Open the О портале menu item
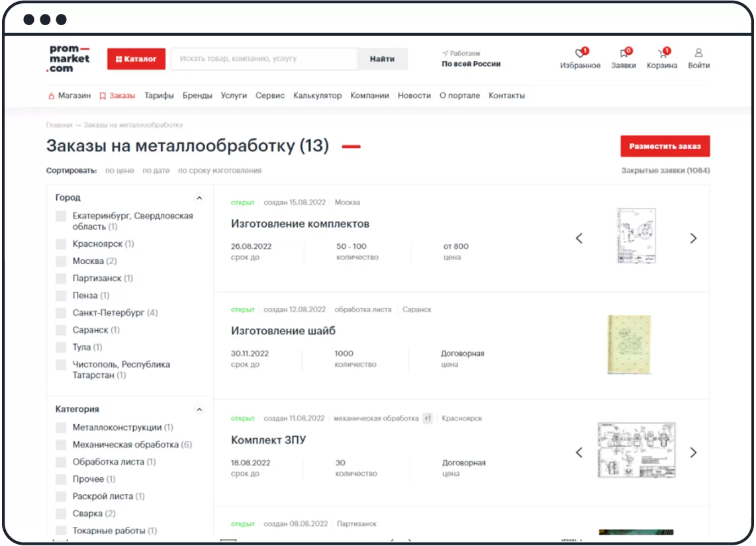Image resolution: width=756 pixels, height=546 pixels. click(459, 95)
